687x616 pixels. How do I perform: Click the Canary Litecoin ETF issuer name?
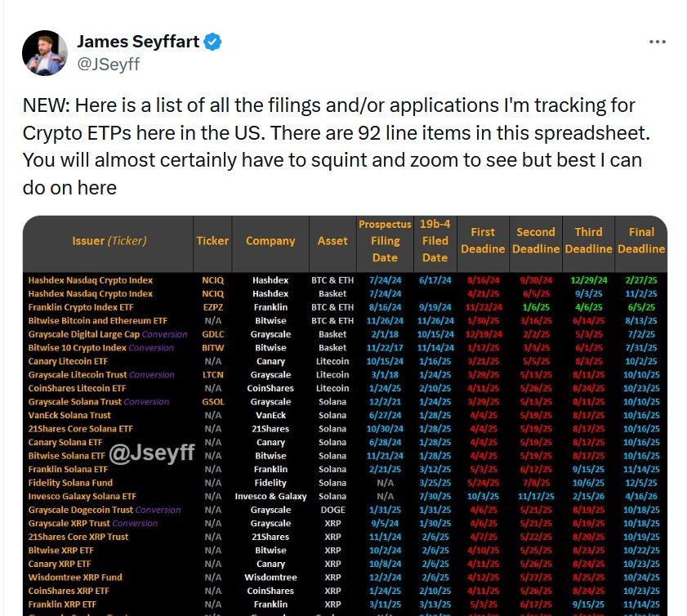pyautogui.click(x=69, y=361)
